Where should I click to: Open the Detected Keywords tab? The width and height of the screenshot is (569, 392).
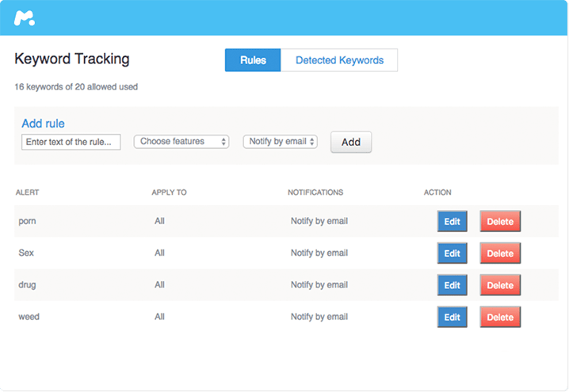[339, 60]
